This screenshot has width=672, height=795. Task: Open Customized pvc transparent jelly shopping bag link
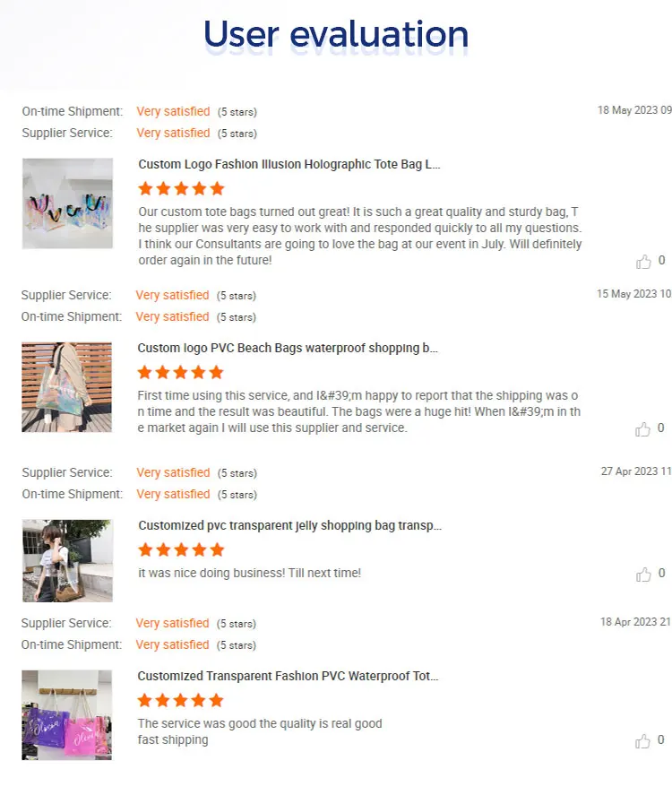point(290,525)
